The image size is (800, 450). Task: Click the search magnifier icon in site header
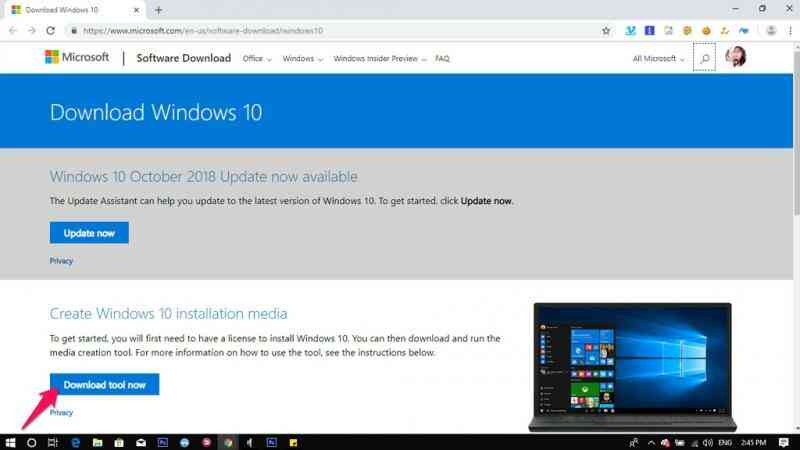coord(704,58)
